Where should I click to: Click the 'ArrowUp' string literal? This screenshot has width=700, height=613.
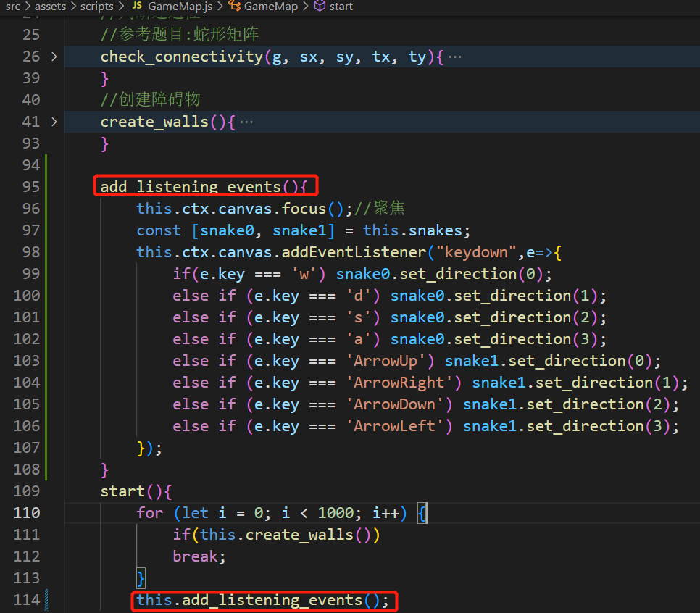(394, 361)
